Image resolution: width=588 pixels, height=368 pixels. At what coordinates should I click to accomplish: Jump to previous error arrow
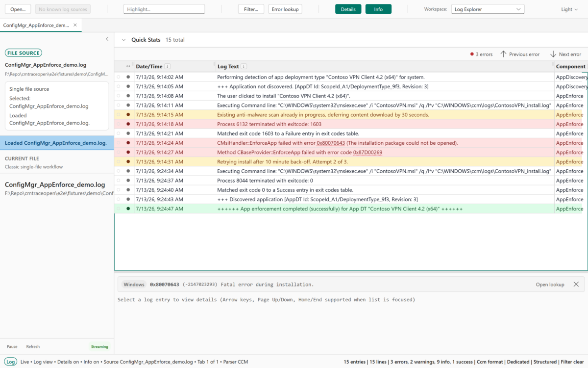tap(503, 54)
